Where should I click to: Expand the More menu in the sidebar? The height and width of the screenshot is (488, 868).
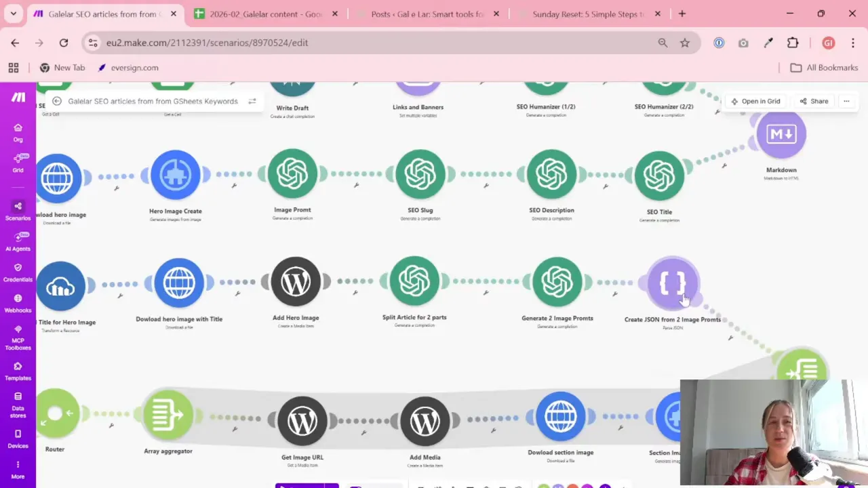point(18,470)
